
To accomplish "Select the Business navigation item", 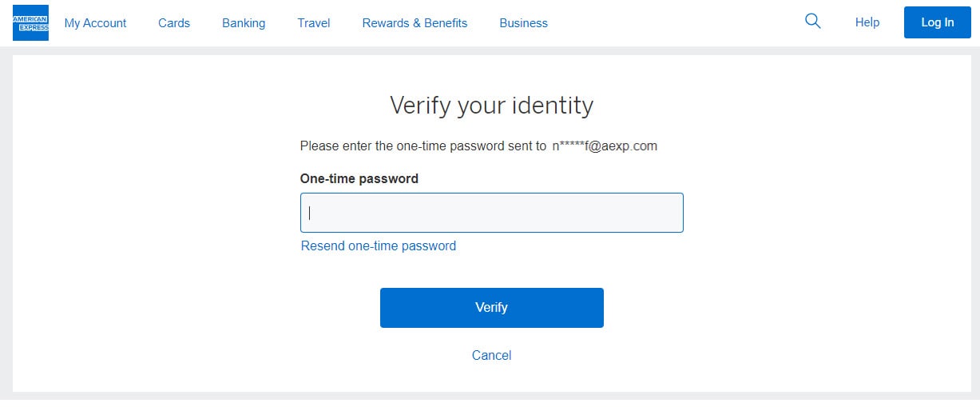I will [x=523, y=23].
